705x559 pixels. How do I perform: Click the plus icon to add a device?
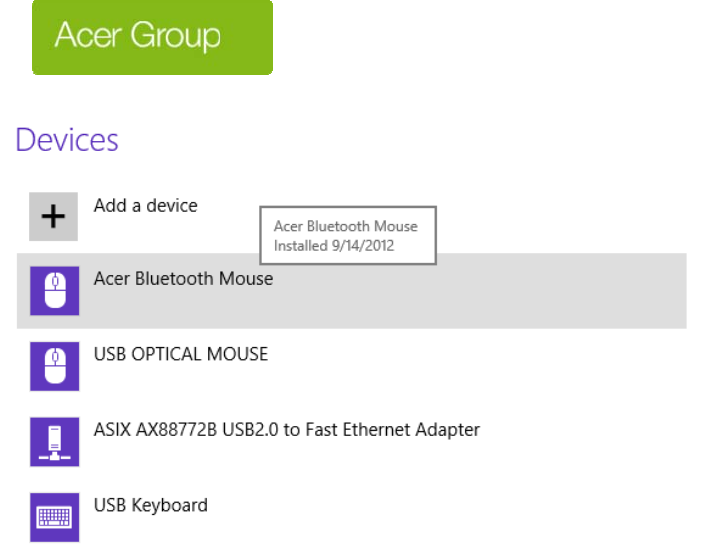[x=54, y=216]
